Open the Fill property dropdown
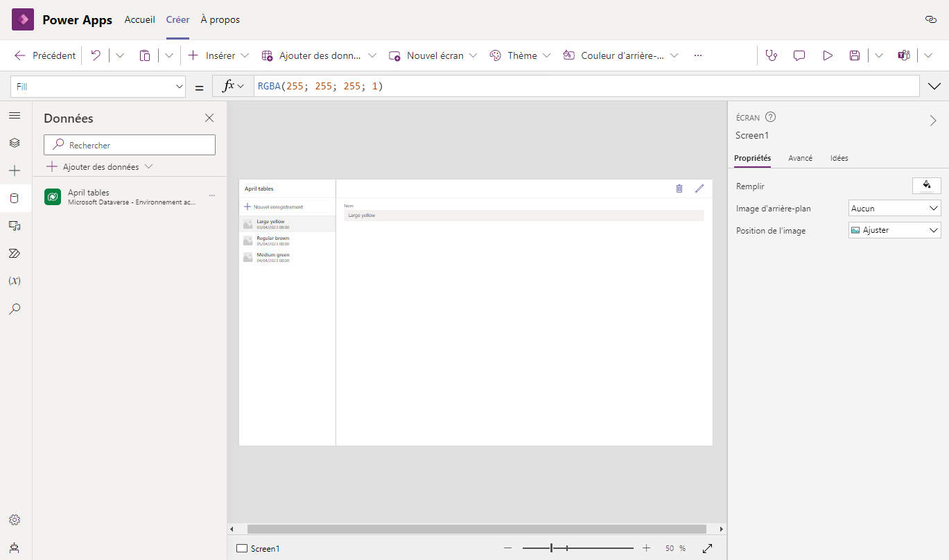 point(98,87)
